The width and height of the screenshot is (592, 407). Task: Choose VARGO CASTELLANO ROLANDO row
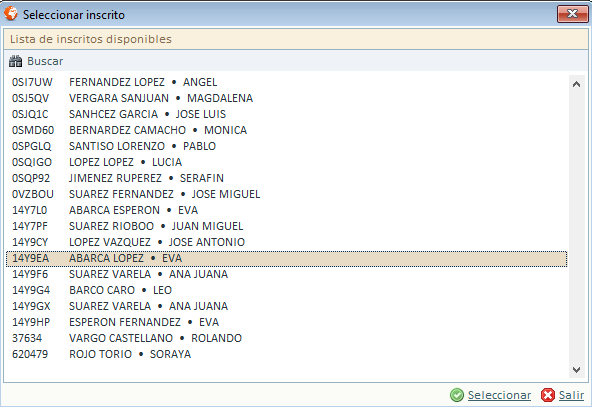287,338
